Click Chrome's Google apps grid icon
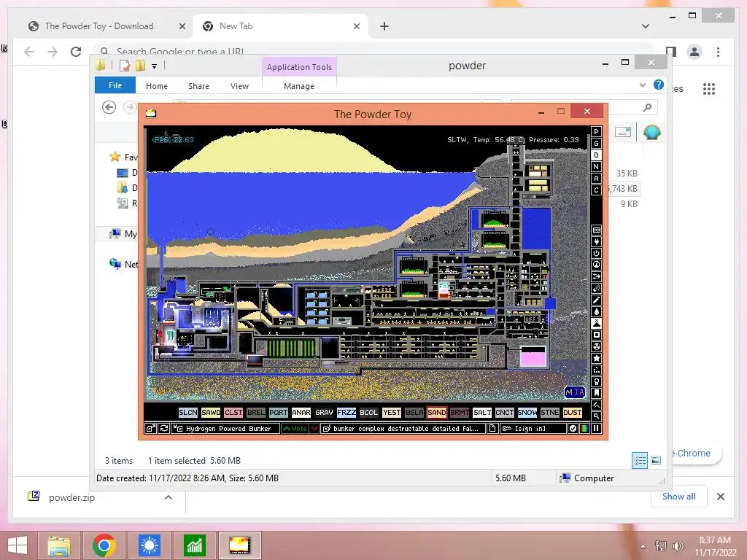 pyautogui.click(x=709, y=88)
